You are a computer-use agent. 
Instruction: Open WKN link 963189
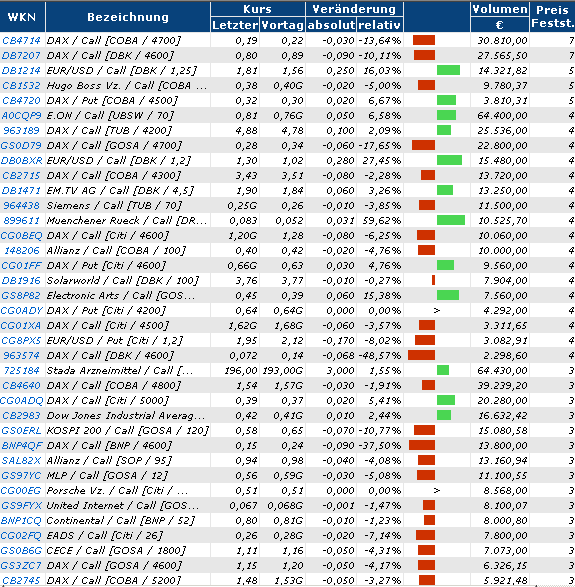coord(21,130)
